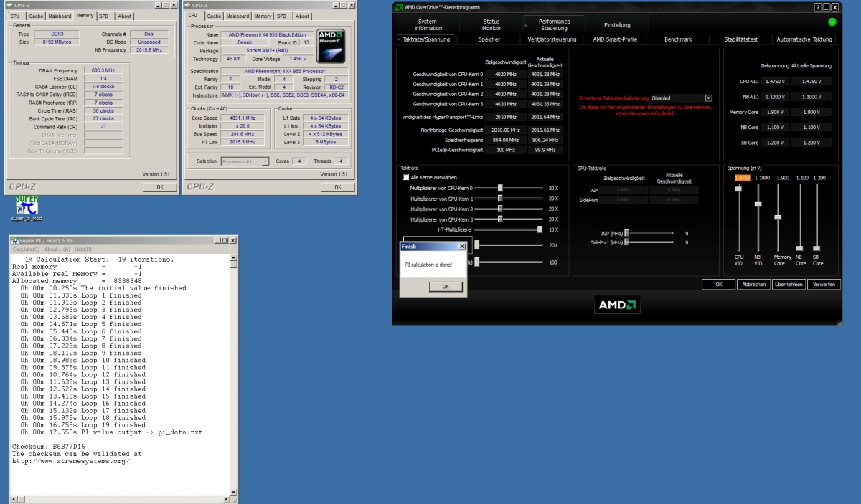Click the AMD Phenom II logo in CPU-Z
The width and height of the screenshot is (861, 504).
tap(331, 45)
